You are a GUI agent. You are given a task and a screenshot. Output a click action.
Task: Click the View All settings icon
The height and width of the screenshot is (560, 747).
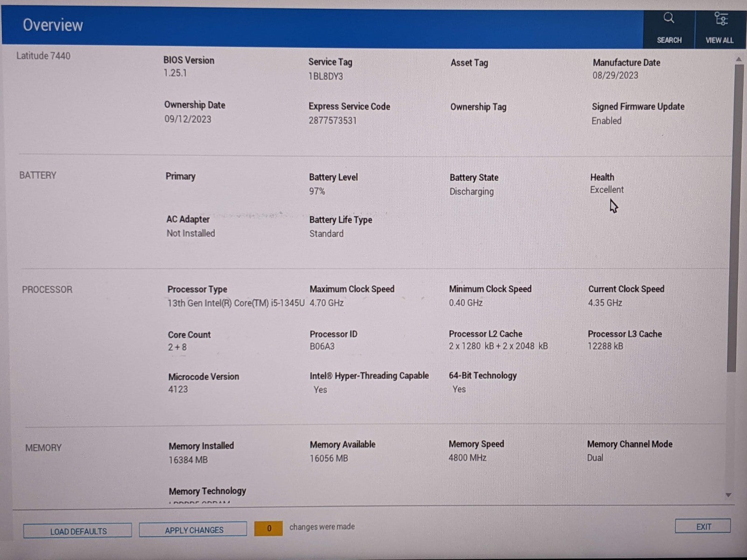click(720, 19)
